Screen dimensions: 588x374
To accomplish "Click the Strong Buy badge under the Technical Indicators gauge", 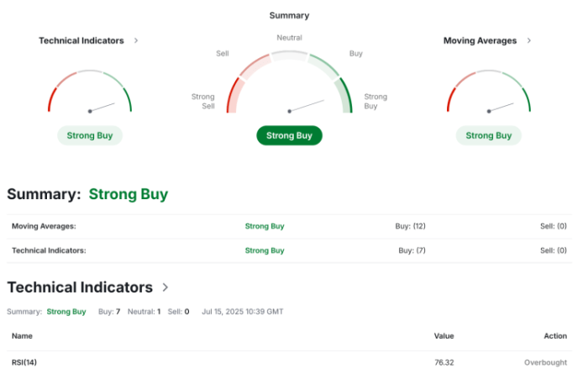I will [90, 135].
